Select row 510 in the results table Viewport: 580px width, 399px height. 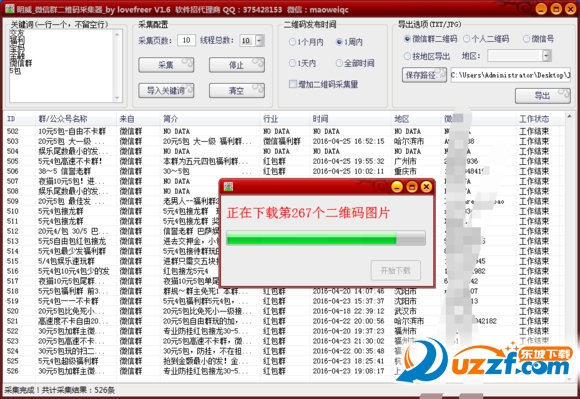284,211
